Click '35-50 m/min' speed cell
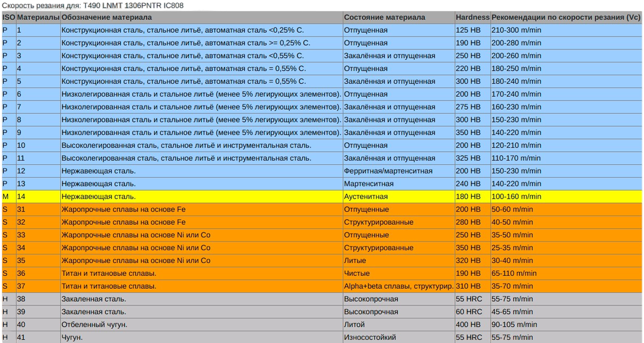Image resolution: width=644 pixels, height=343 pixels. (566, 235)
